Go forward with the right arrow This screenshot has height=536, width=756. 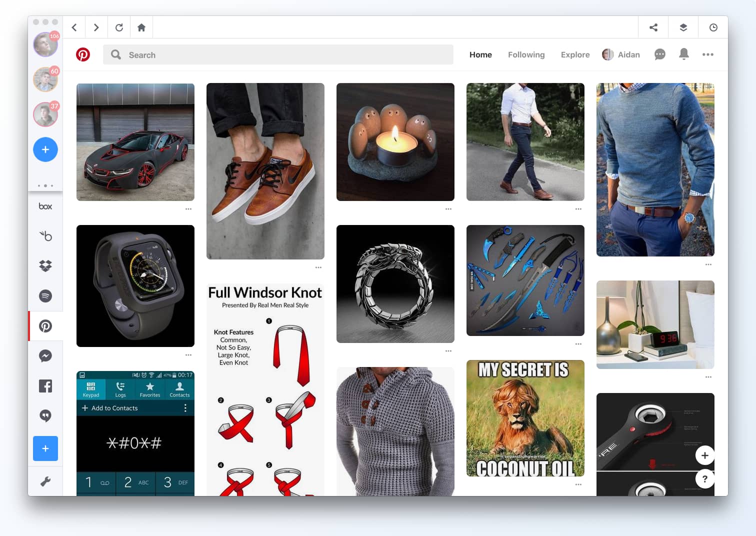(x=96, y=27)
